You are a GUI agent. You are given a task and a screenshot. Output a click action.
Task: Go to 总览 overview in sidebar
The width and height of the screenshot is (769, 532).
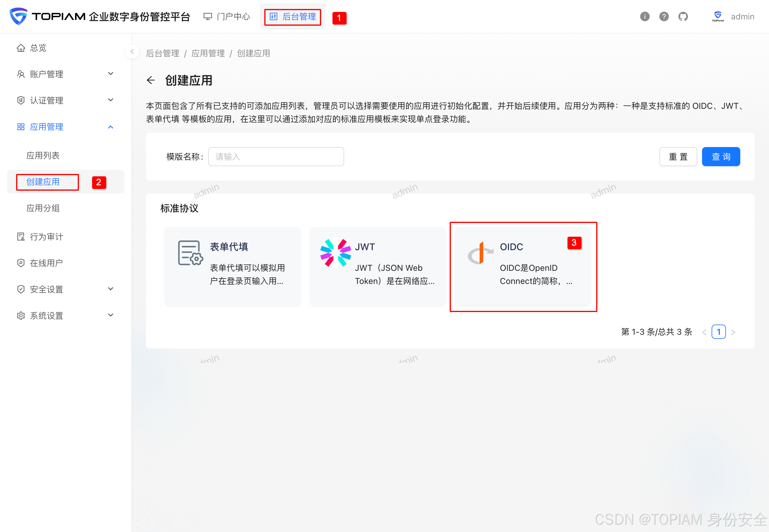[65, 48]
